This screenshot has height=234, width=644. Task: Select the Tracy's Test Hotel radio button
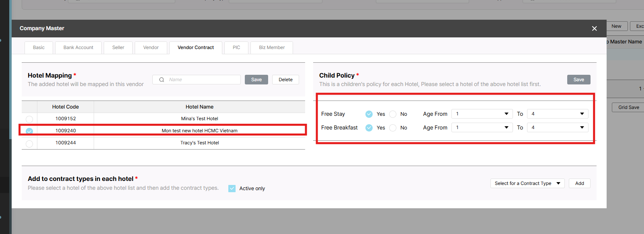(x=29, y=144)
